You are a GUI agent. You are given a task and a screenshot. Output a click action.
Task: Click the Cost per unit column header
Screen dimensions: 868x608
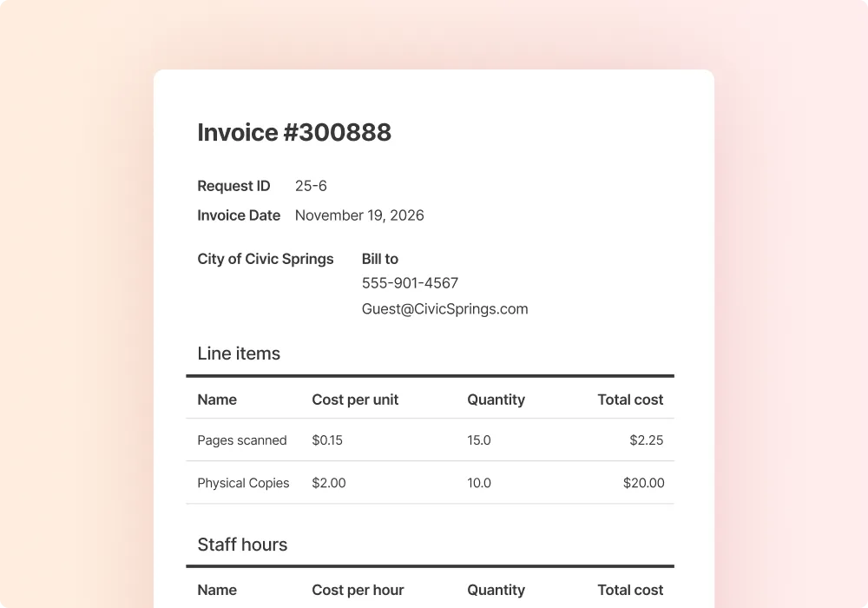355,400
